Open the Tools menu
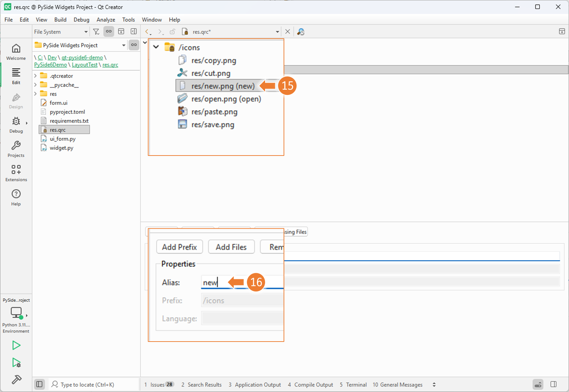Viewport: 569px width, 392px height. (129, 20)
